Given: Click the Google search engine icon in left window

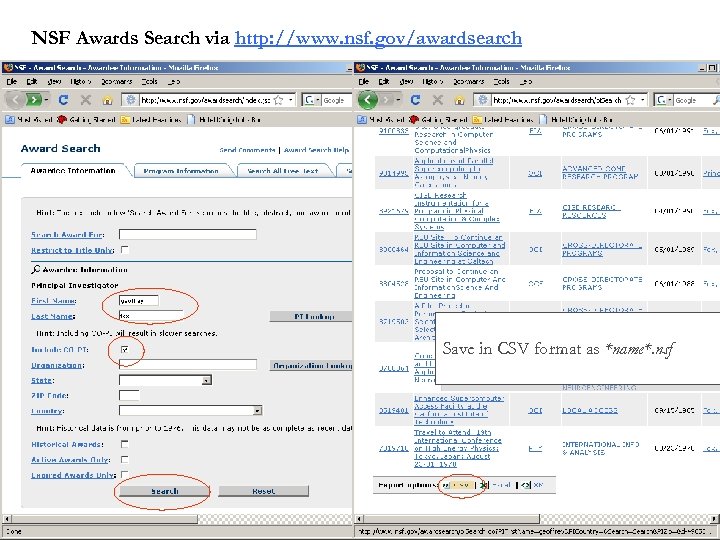Looking at the screenshot, I should point(309,100).
